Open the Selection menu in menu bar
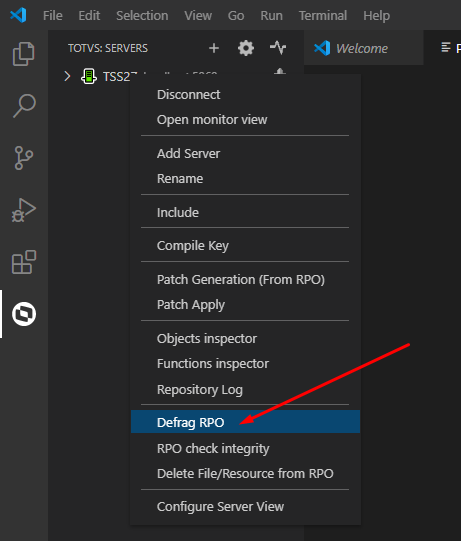Viewport: 461px width, 541px height. pyautogui.click(x=142, y=16)
